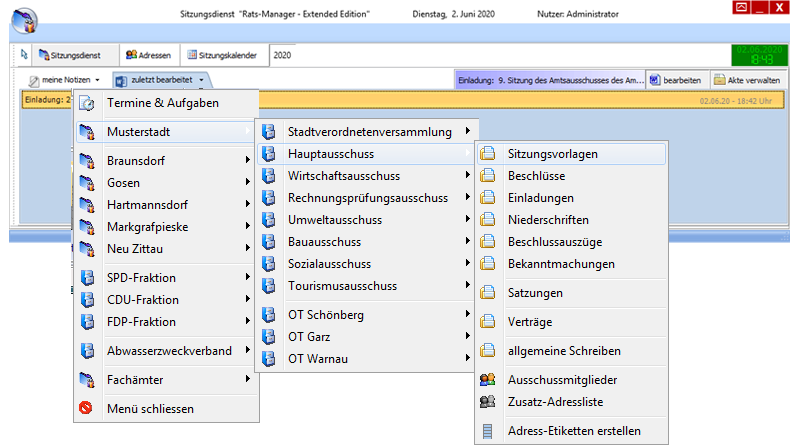Select Beschlussauszüge menu entry
796x445 pixels.
[572, 242]
